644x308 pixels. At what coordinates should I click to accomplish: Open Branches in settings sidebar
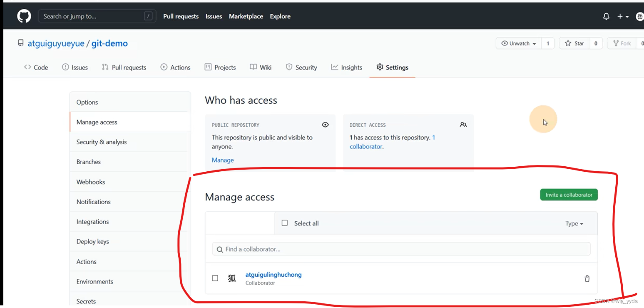[x=130, y=162]
